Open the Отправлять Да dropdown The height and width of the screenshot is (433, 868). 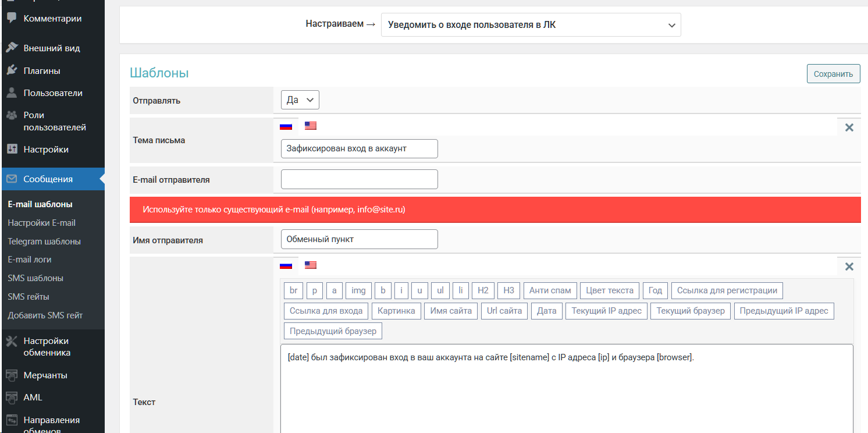point(300,100)
